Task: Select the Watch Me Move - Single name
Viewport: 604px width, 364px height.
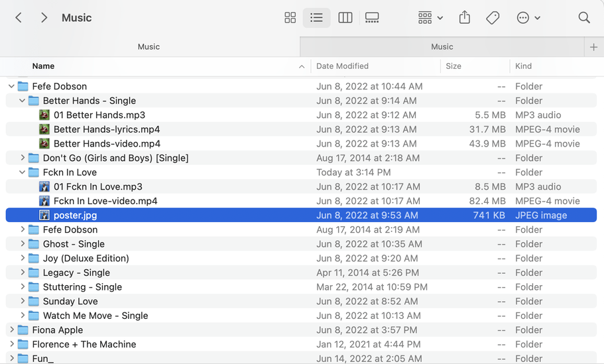Action: (95, 316)
